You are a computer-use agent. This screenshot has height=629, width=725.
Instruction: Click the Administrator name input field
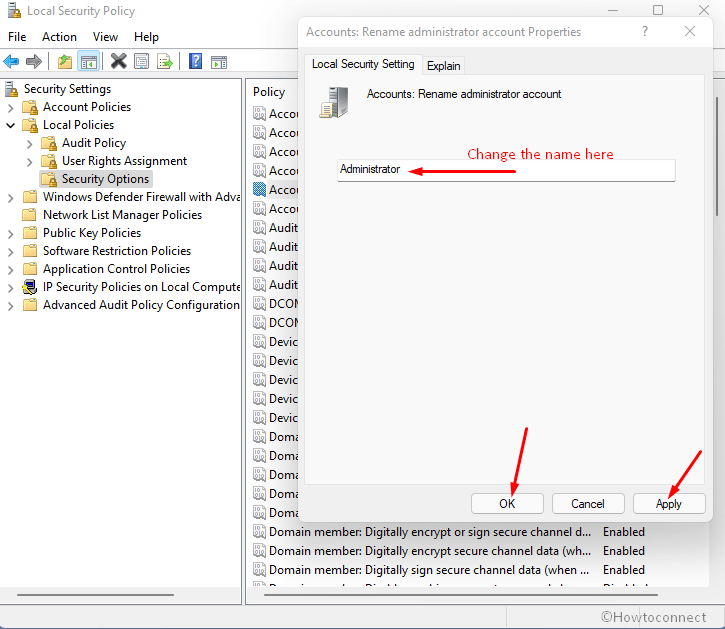coord(506,170)
